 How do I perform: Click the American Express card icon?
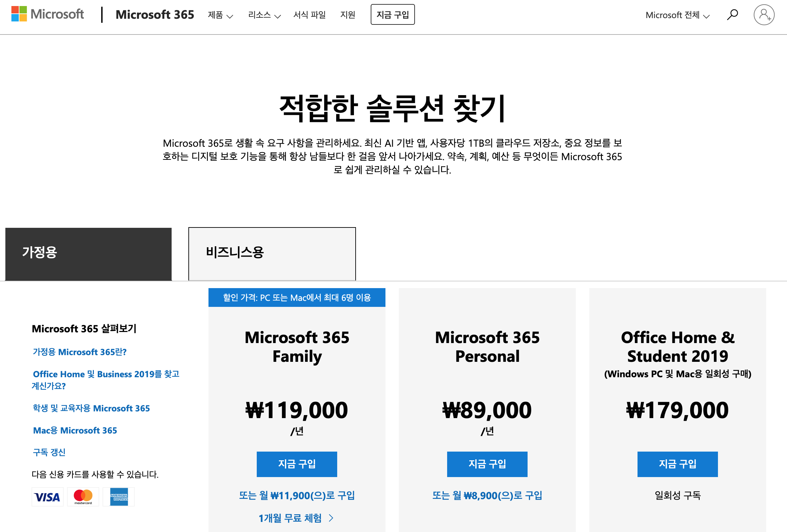119,497
